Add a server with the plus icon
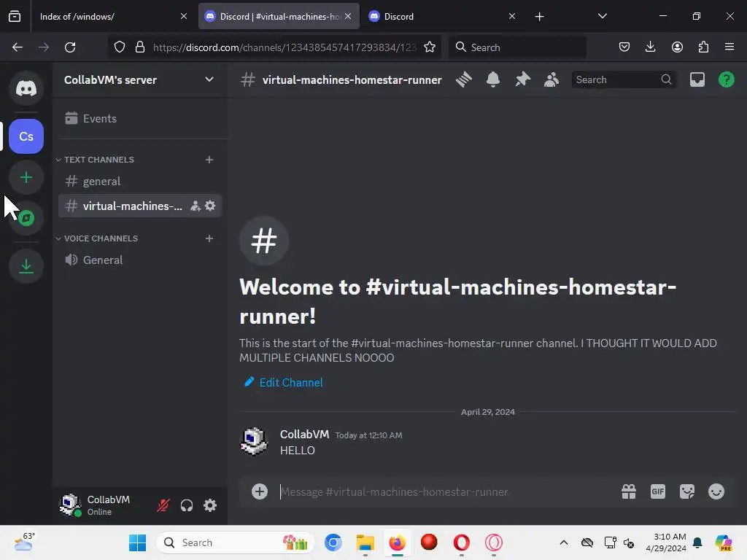 click(26, 177)
